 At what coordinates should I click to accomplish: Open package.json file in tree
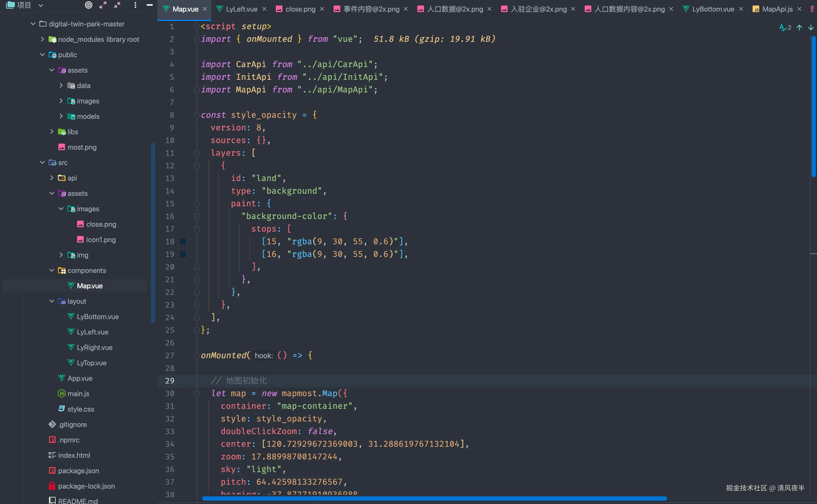[78, 471]
